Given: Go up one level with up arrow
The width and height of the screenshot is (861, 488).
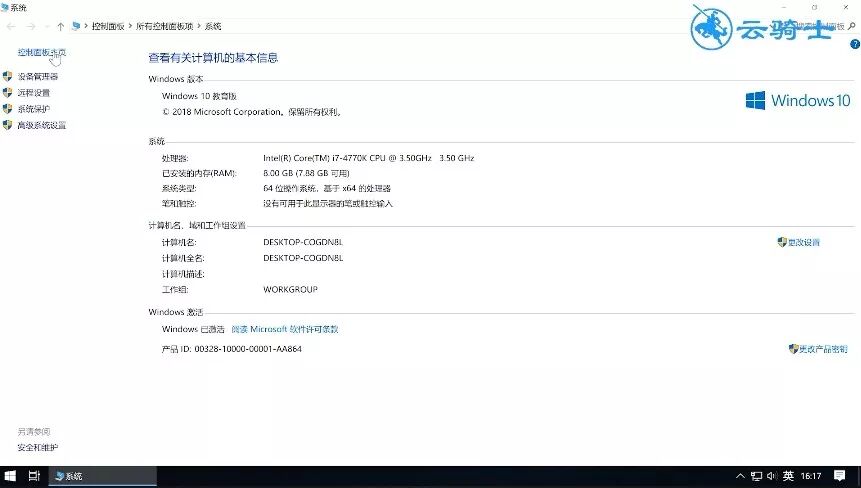Looking at the screenshot, I should [60, 26].
